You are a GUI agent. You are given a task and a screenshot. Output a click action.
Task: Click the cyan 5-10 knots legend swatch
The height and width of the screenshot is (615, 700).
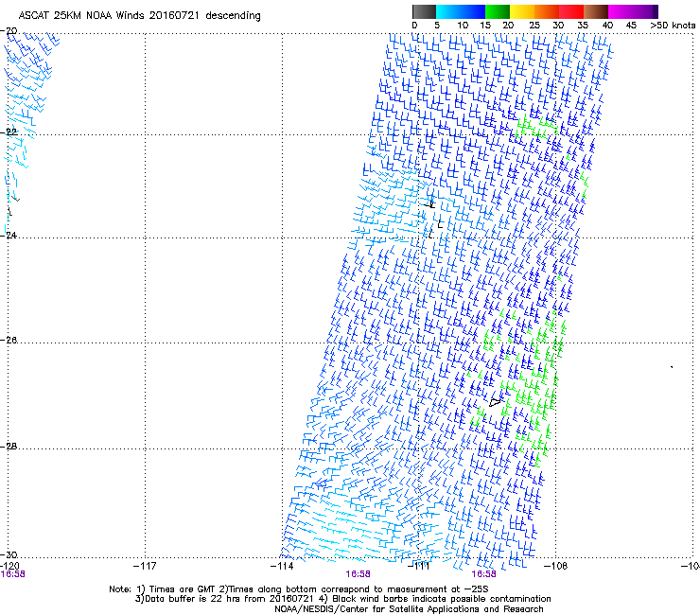[x=447, y=11]
